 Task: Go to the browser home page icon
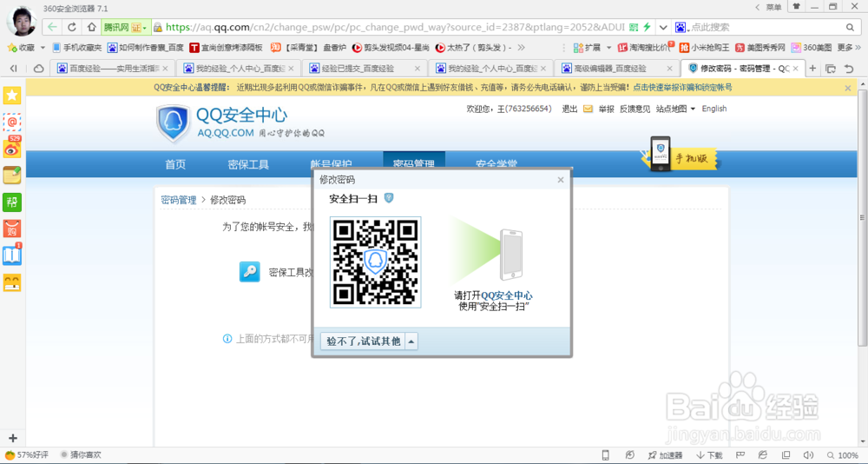pyautogui.click(x=91, y=27)
